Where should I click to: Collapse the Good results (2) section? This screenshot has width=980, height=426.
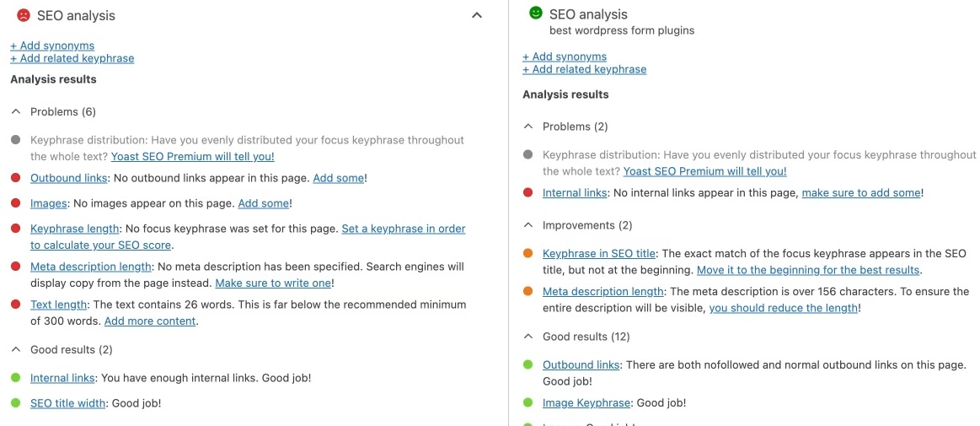coord(16,350)
